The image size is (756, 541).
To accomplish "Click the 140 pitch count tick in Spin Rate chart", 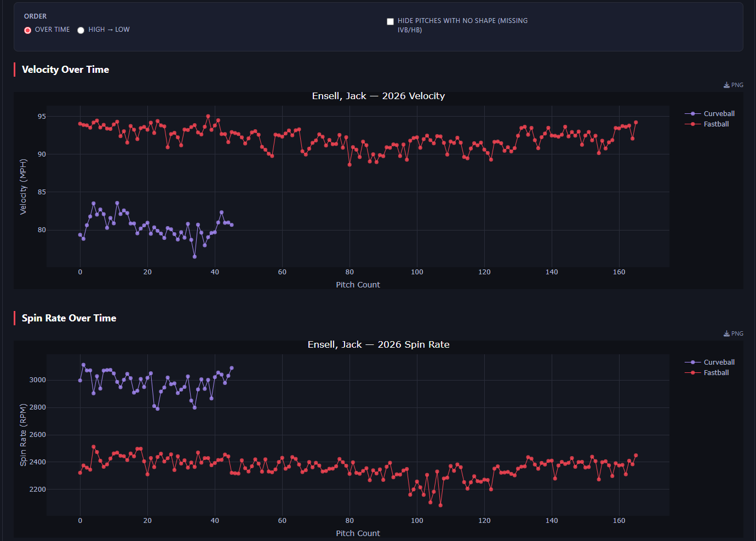I will [552, 521].
